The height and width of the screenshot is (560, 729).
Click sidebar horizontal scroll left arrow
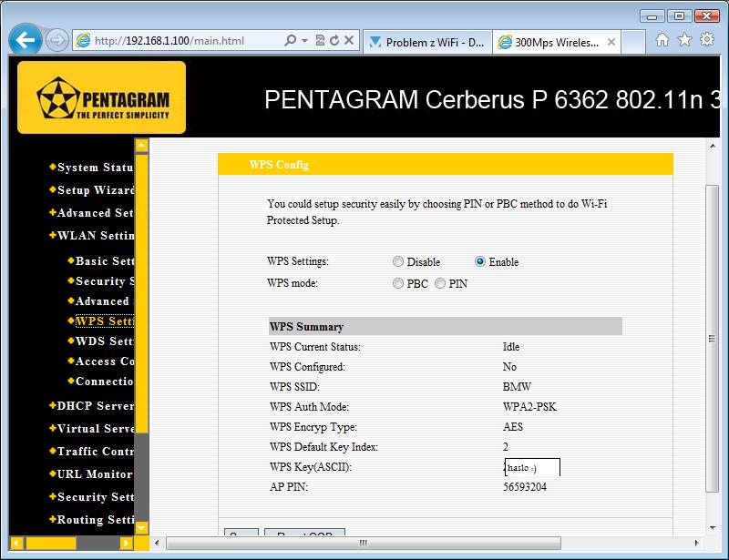16,543
